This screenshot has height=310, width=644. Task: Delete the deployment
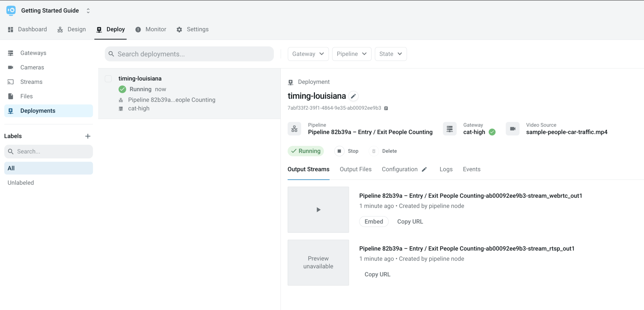(x=383, y=151)
